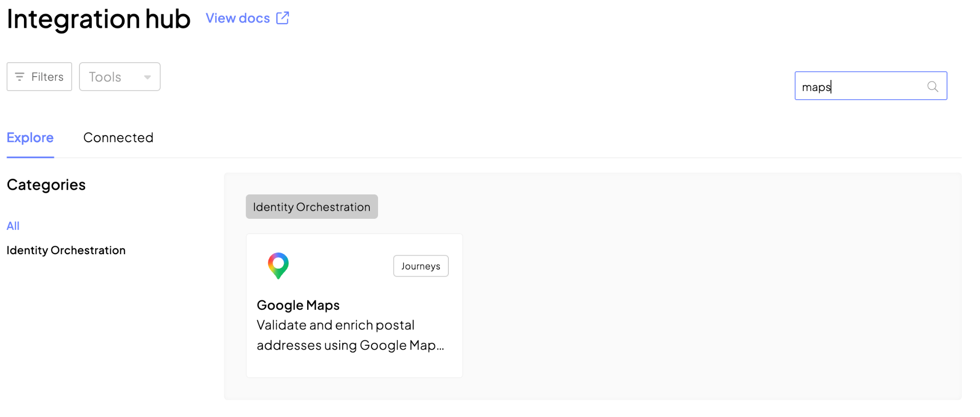
Task: Click the magnifying glass search icon
Action: (932, 87)
